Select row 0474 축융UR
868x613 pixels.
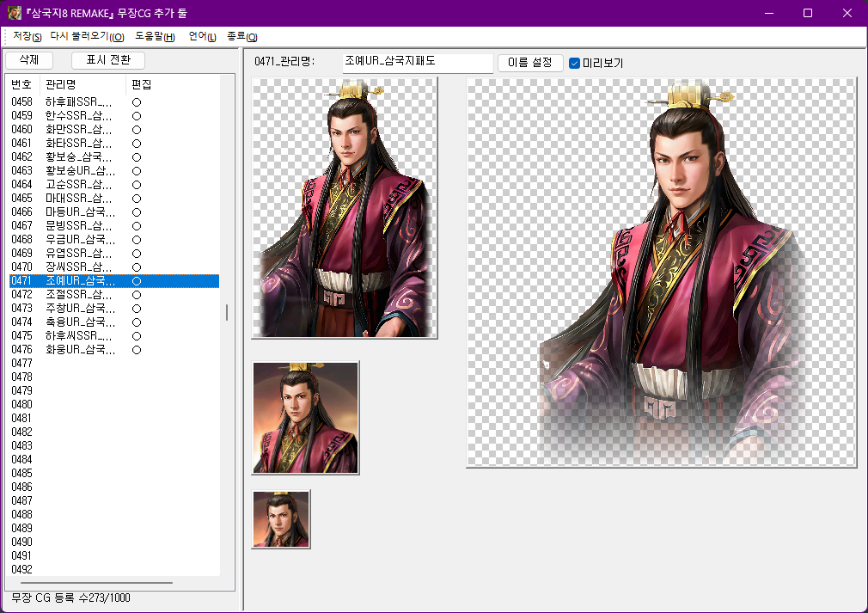point(114,322)
